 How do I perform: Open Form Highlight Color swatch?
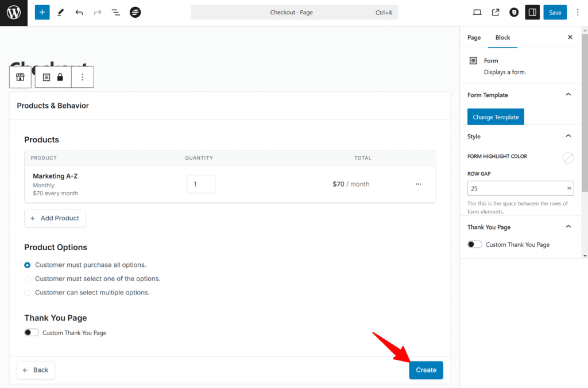(567, 157)
